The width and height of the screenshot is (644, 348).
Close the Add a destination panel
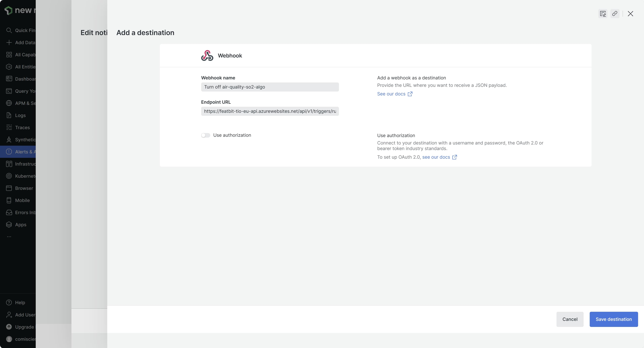coord(631,13)
